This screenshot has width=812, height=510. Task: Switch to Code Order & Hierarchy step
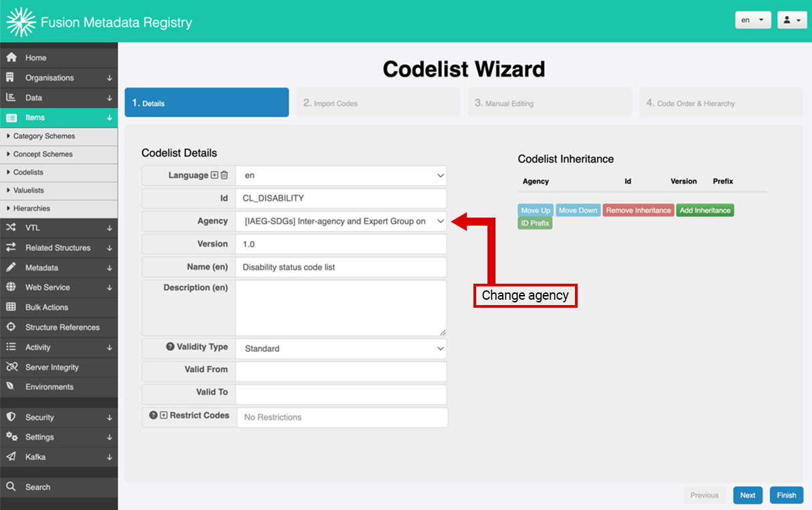721,103
